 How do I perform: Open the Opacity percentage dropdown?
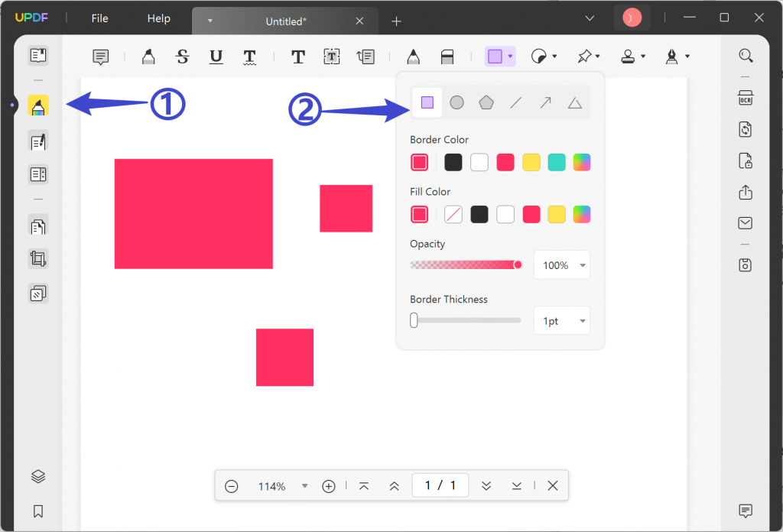pos(562,264)
